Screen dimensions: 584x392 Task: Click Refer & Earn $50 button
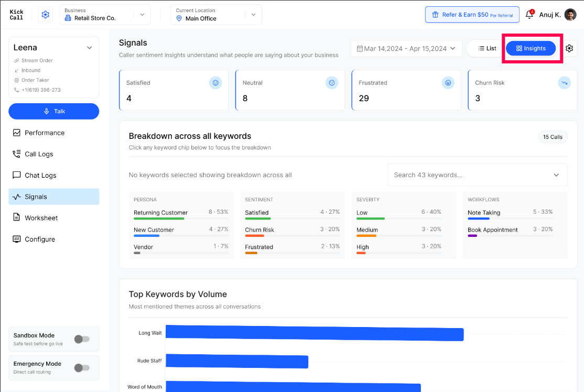(472, 15)
